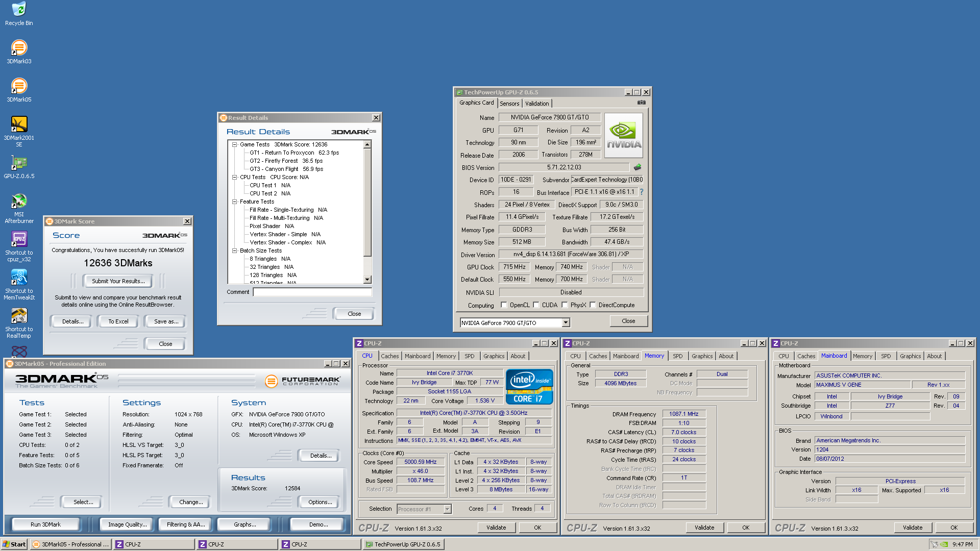Open Filtering & AA... settings
Image resolution: width=980 pixels, height=551 pixels.
[x=186, y=524]
